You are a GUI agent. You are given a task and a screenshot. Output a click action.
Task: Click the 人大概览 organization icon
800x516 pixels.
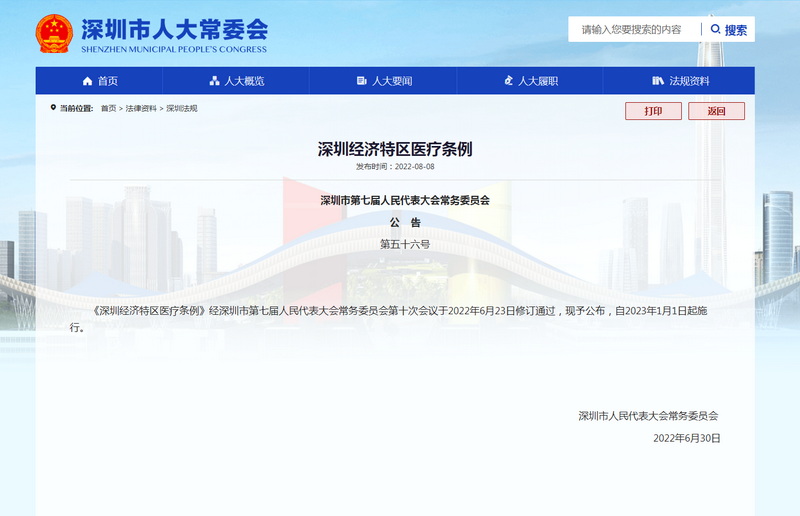pyautogui.click(x=214, y=81)
